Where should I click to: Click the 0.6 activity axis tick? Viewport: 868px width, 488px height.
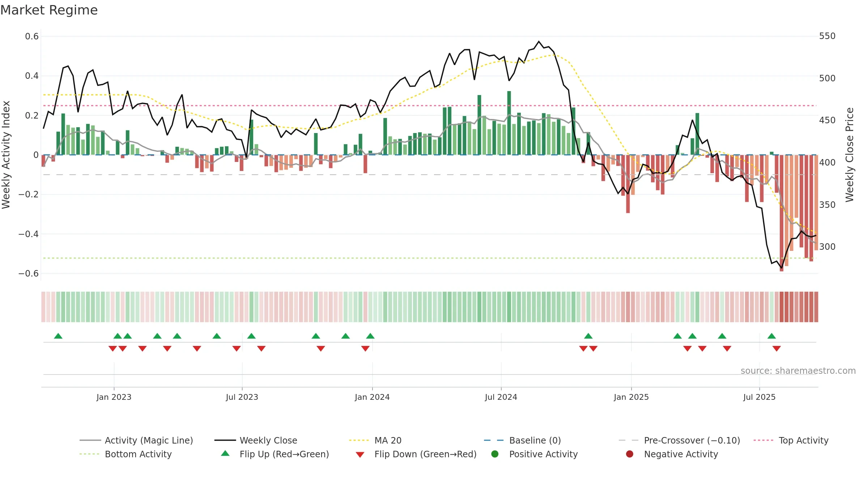tap(32, 36)
